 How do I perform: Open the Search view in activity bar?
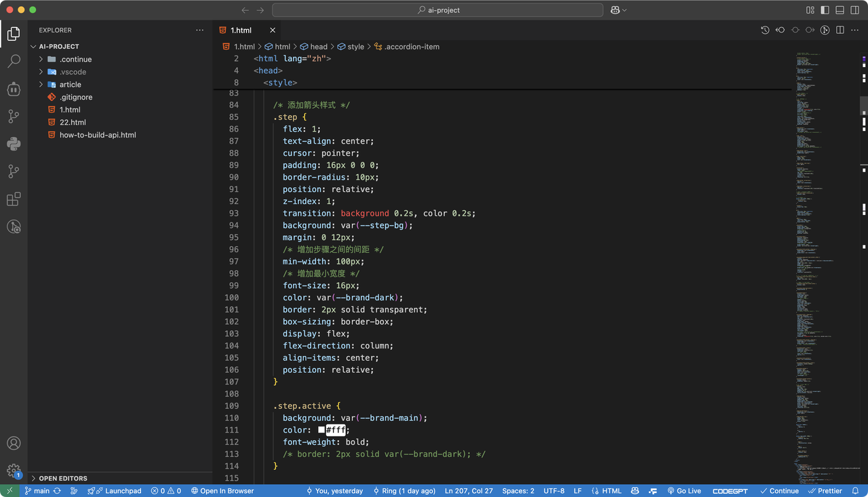click(x=14, y=61)
